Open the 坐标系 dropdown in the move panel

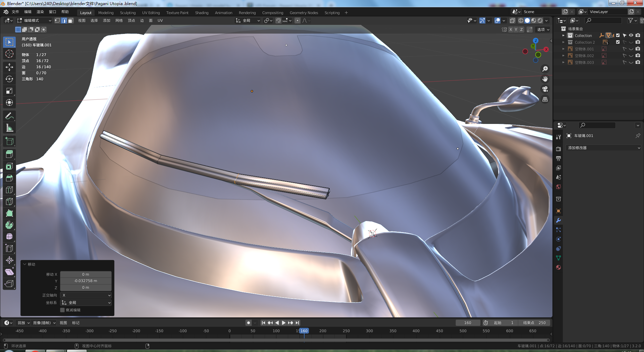(x=86, y=303)
